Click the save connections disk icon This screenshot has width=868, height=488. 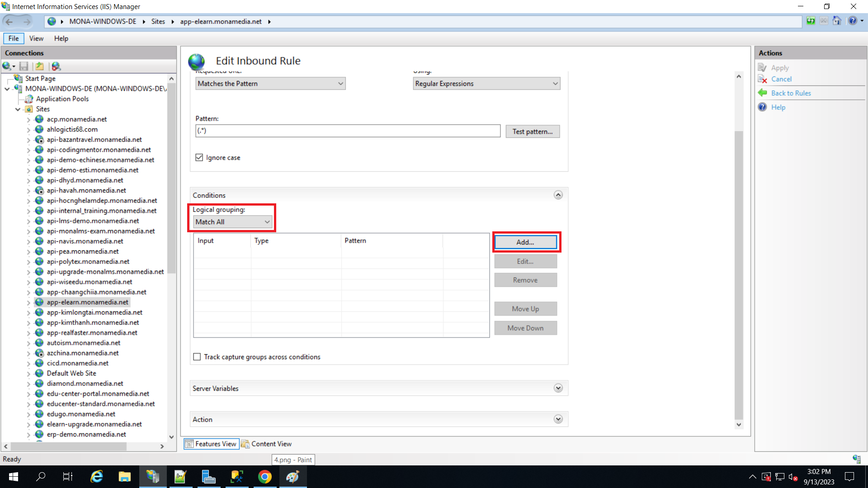pos(24,66)
